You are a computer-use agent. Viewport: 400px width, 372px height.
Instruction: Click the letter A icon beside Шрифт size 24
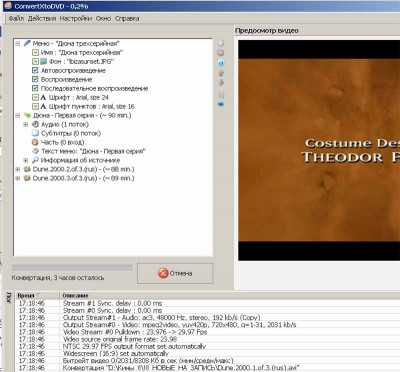[x=43, y=97]
